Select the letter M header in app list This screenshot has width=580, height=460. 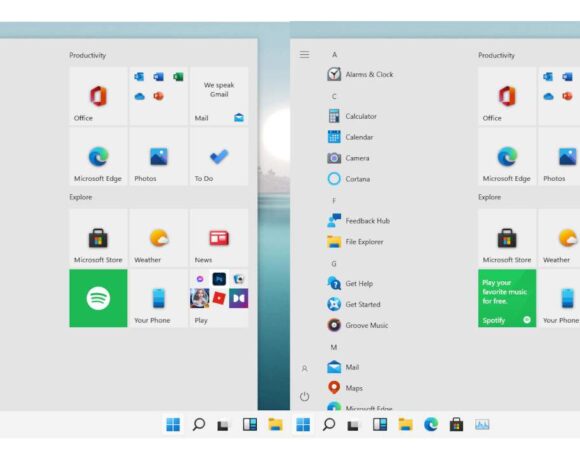coord(334,347)
